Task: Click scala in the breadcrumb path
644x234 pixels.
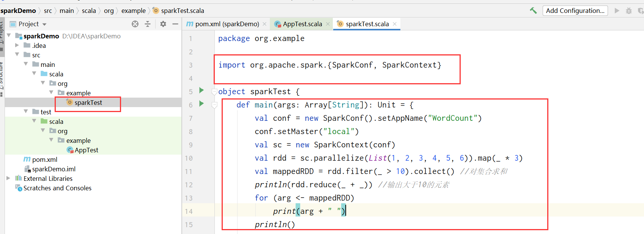Action: (89, 11)
